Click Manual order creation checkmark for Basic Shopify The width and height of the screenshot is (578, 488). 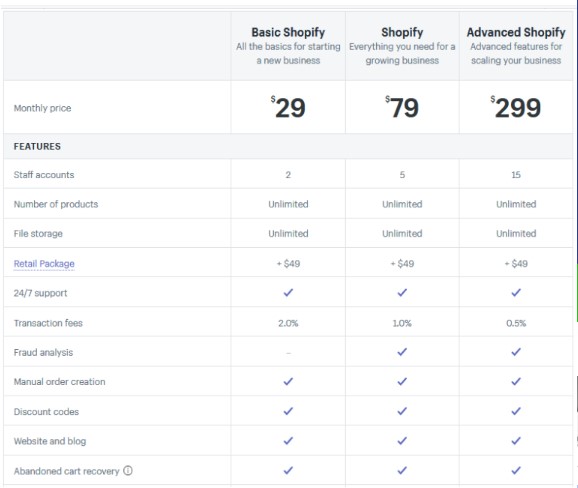pos(288,381)
